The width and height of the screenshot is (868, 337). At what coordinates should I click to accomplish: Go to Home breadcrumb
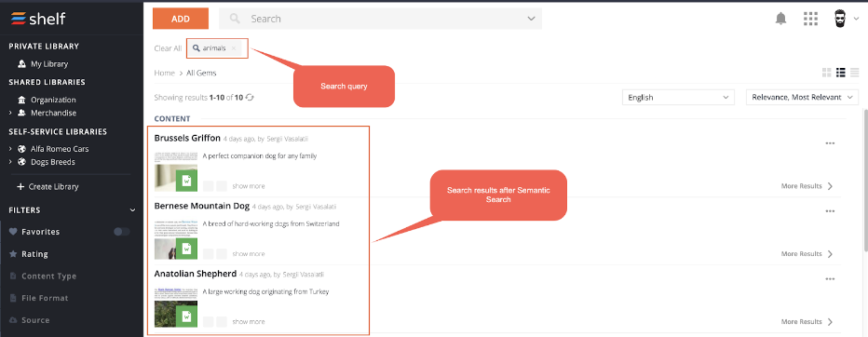pyautogui.click(x=165, y=73)
